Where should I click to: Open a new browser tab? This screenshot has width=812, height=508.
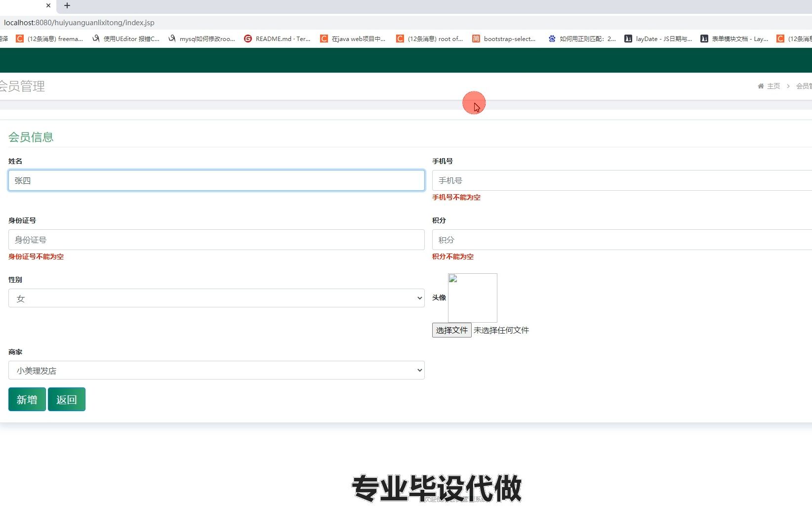point(67,5)
